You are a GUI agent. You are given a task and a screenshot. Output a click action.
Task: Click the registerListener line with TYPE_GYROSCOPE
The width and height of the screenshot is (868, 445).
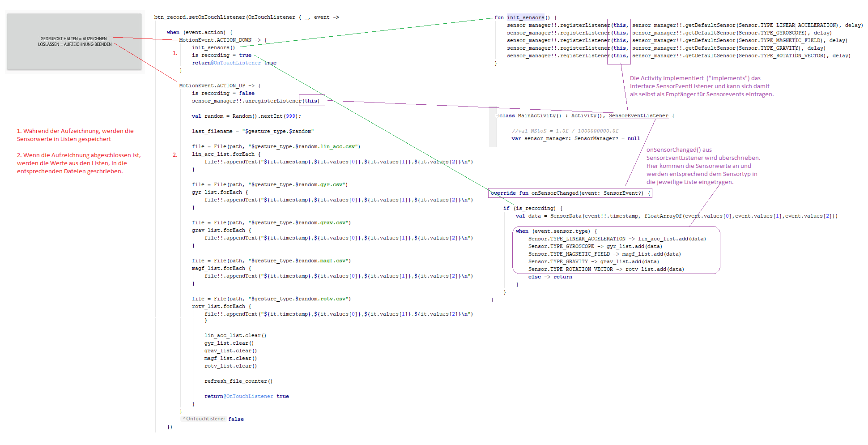(669, 33)
